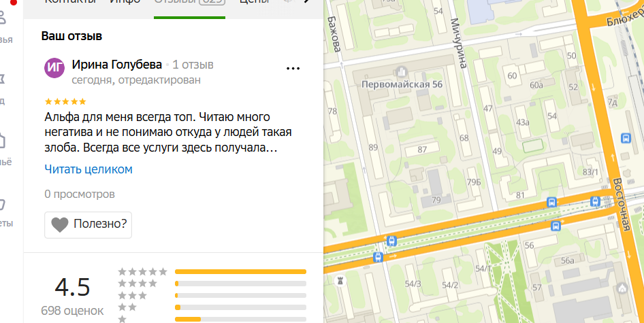This screenshot has width=644, height=323.
Task: Expand review via Читать целиком
Action: tap(88, 169)
